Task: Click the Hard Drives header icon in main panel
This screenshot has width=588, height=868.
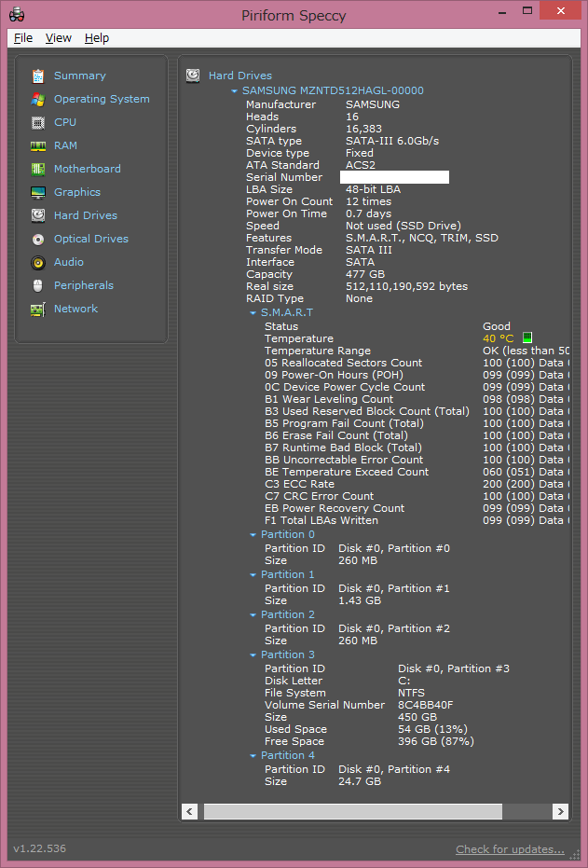Action: pos(193,76)
